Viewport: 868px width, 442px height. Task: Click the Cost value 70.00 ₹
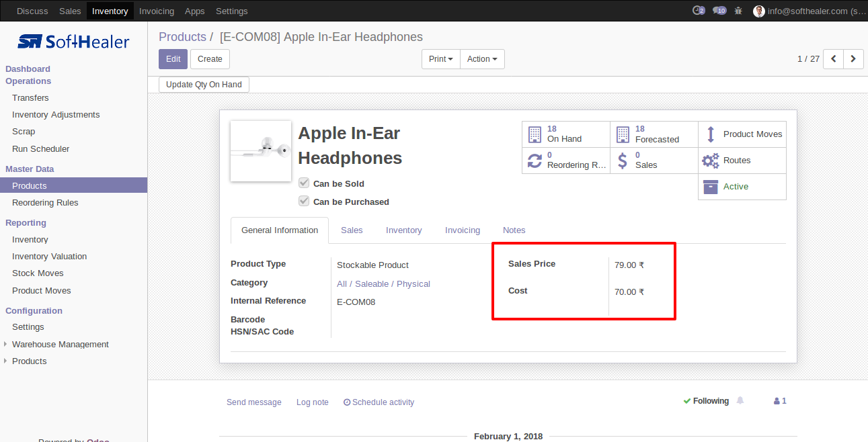click(629, 292)
